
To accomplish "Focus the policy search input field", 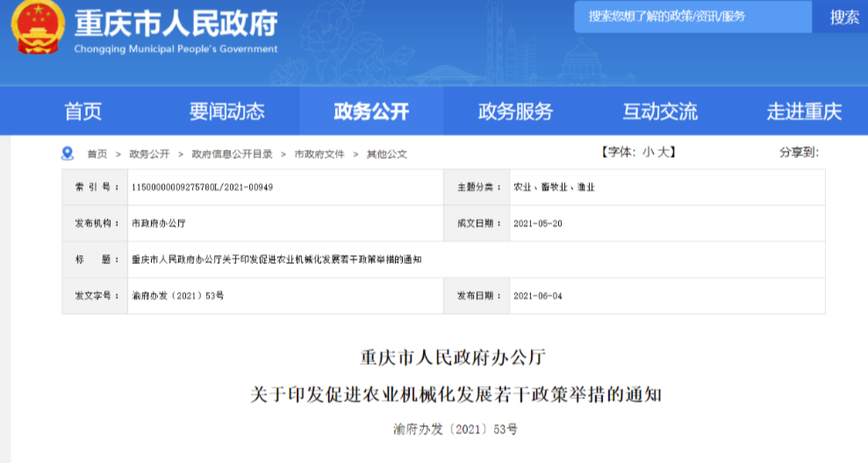I will 693,18.
